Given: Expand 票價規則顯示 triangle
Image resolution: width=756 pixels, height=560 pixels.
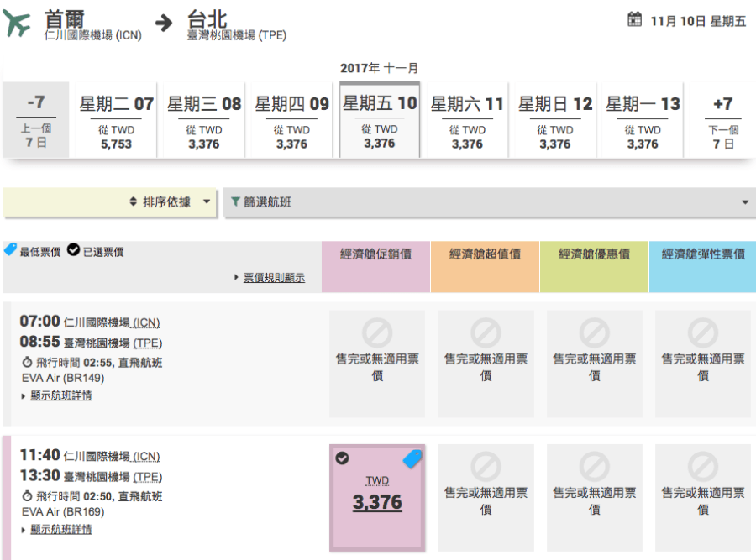Looking at the screenshot, I should [236, 277].
